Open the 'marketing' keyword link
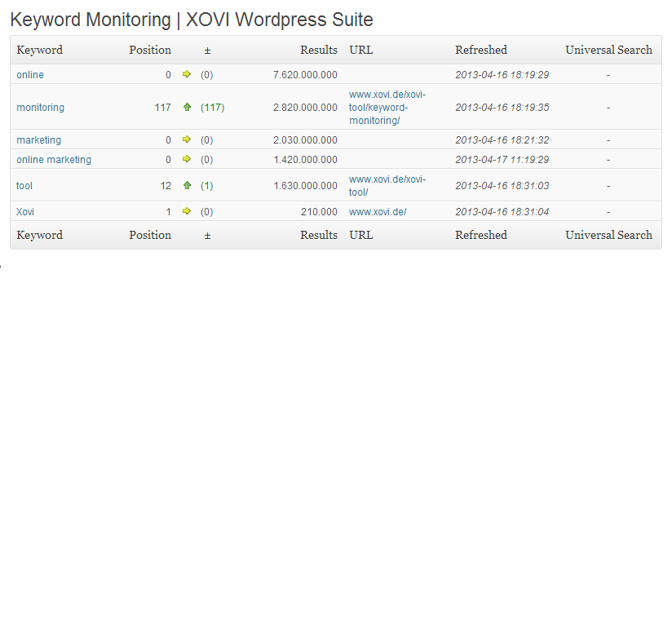Screen dimensions: 672x641 (38, 140)
